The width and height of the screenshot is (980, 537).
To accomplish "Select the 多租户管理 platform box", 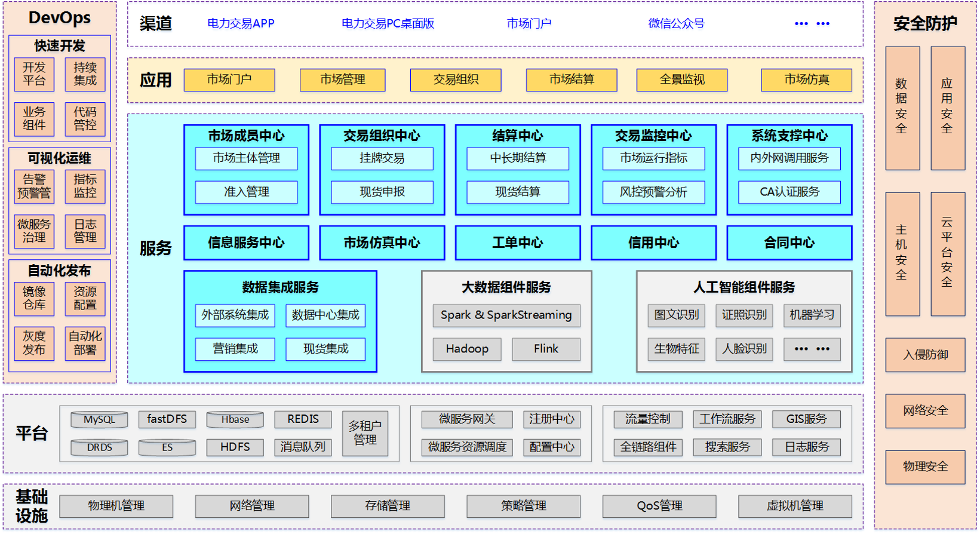I will (365, 433).
